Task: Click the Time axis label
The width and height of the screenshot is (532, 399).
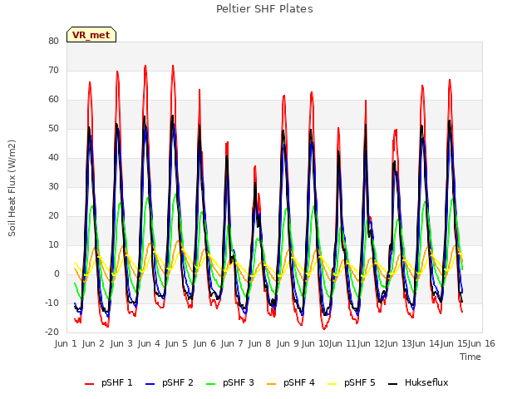Action: click(x=470, y=357)
